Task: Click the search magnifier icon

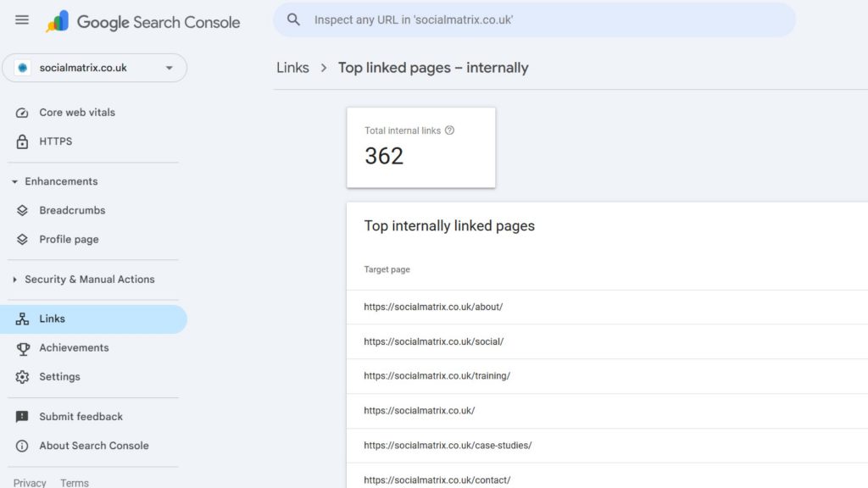Action: point(293,19)
